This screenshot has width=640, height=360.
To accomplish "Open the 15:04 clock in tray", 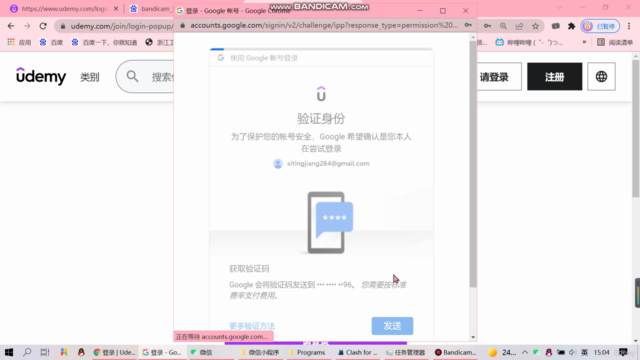I will 602,352.
